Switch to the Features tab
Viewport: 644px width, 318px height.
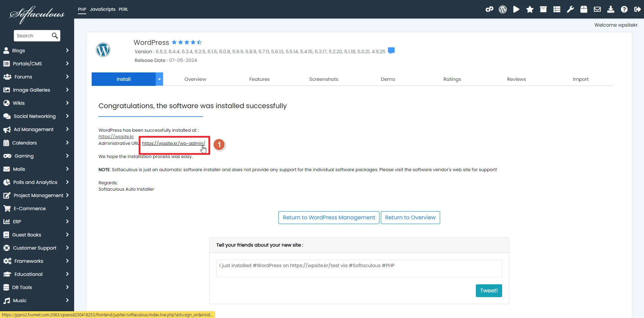coord(259,79)
